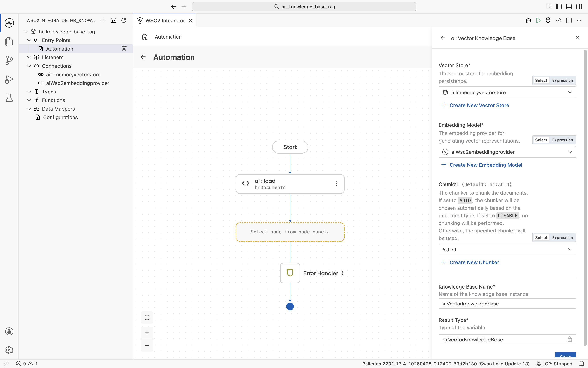Viewport: 588px width, 368px height.
Task: Collapse the Types tree section
Action: pos(29,92)
